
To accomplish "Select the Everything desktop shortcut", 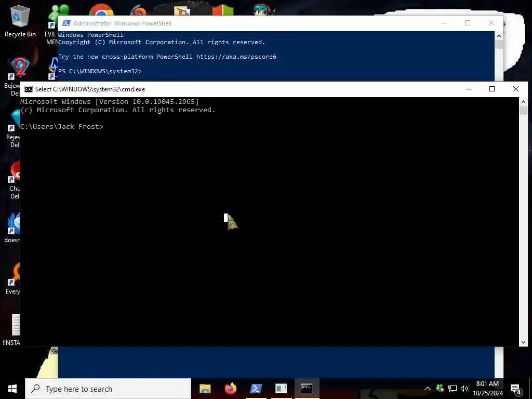I will point(13,278).
